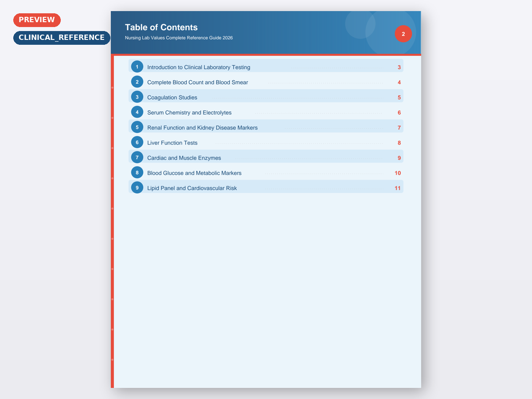Click page number 10 for Blood Glucose
The height and width of the screenshot is (399, 532).
398,173
